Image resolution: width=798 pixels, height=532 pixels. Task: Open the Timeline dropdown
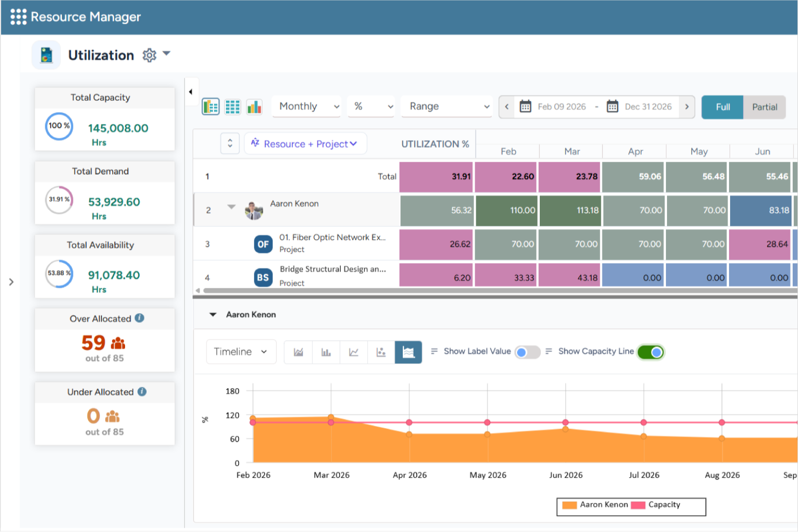[241, 352]
